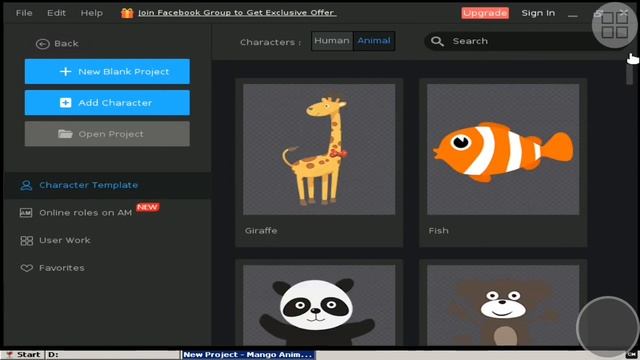The height and width of the screenshot is (360, 640).
Task: Click the Character Template person icon
Action: 26,185
